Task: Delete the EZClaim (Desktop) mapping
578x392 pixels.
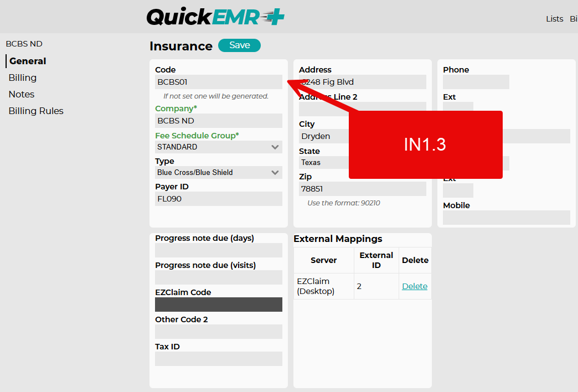Action: click(415, 286)
